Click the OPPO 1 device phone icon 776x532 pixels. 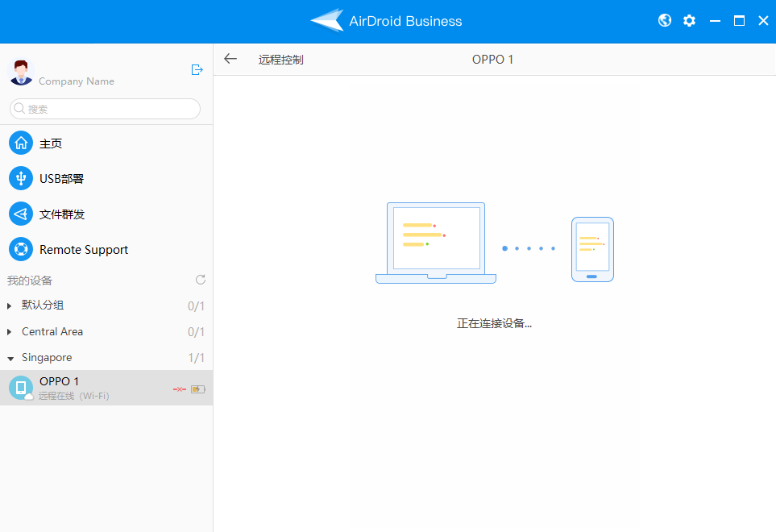[21, 388]
